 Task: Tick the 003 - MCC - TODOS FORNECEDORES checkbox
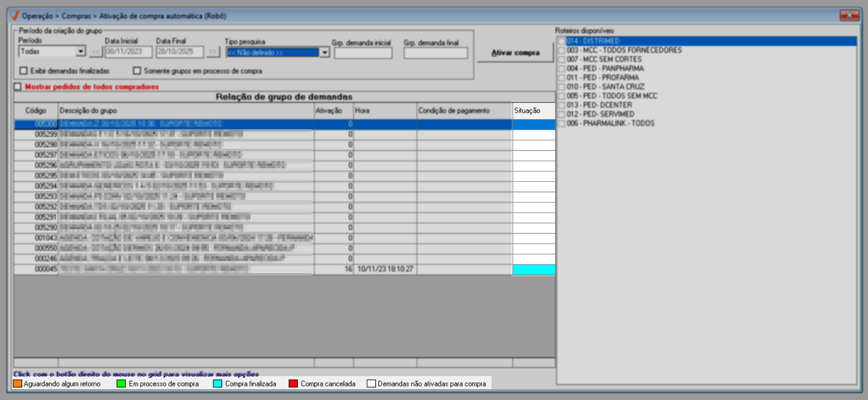(561, 50)
